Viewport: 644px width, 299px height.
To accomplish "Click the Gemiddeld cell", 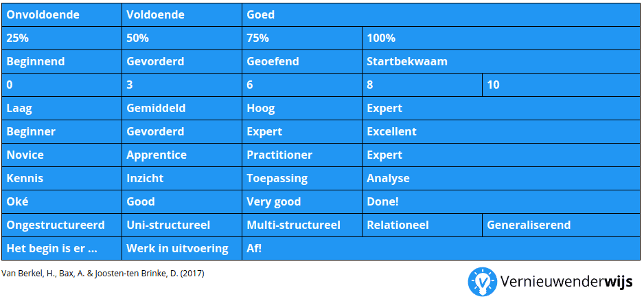I will (x=182, y=109).
